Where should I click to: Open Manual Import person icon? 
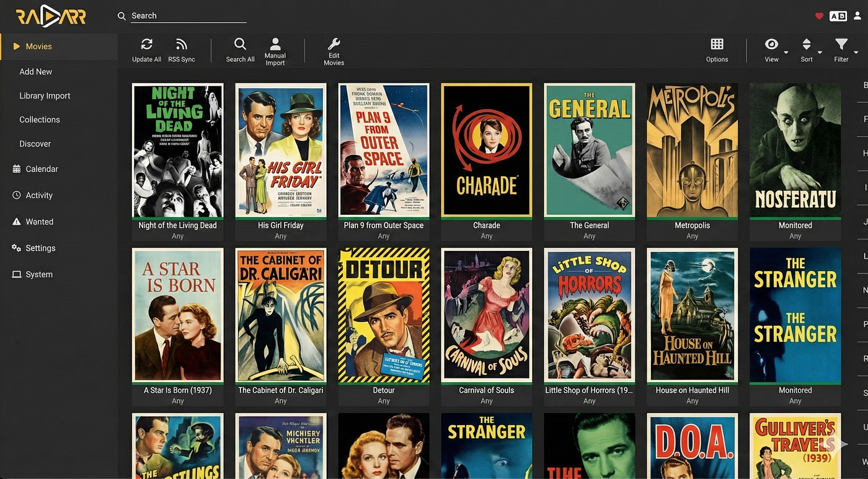pos(275,44)
